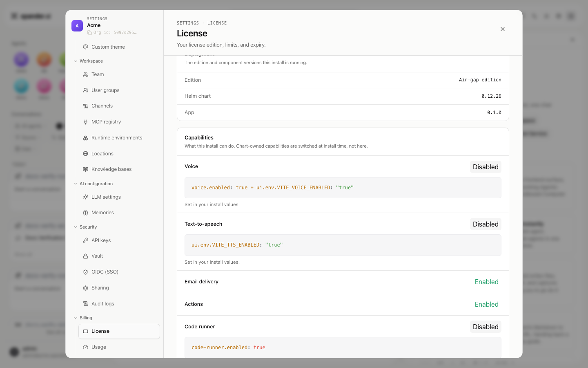Click the Air-gap edition value

[x=480, y=80]
